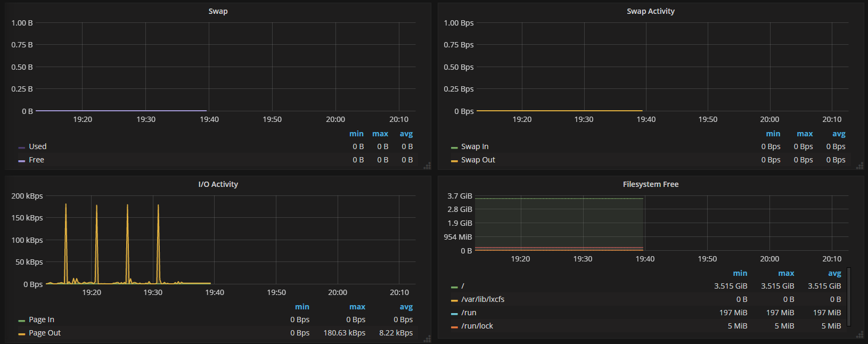Sort Swap Activity legend by min
Image resolution: width=868 pixels, height=344 pixels.
(x=773, y=134)
